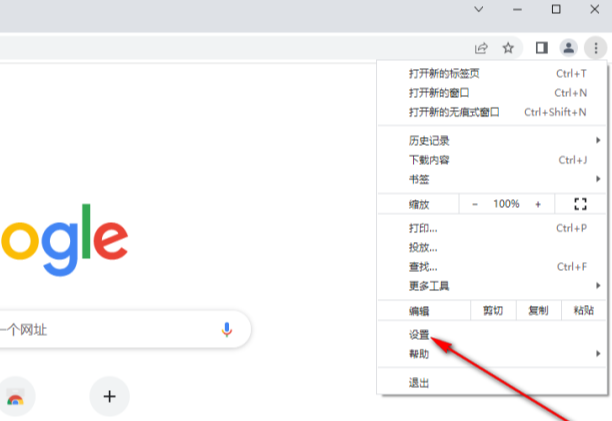Increase zoom with the plus button

[x=538, y=204]
